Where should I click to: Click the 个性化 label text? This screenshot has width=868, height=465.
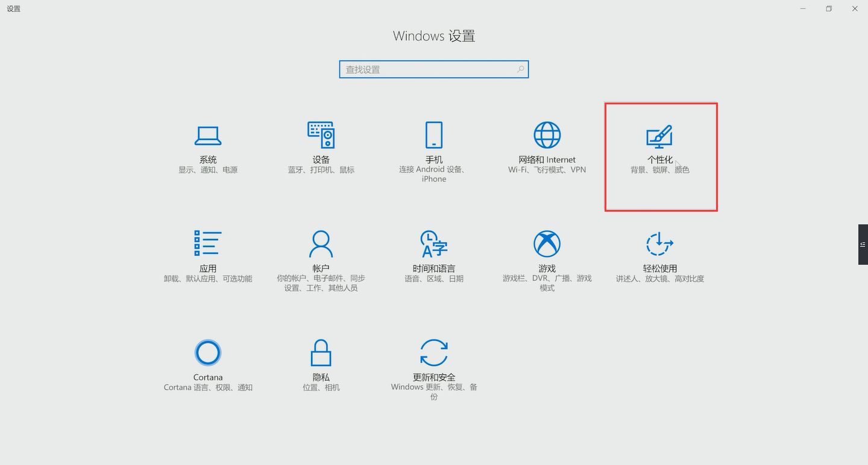tap(659, 160)
